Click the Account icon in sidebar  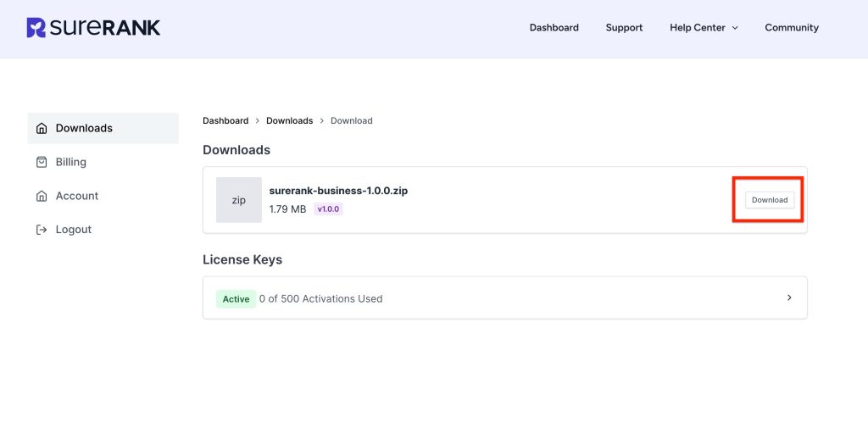(42, 196)
